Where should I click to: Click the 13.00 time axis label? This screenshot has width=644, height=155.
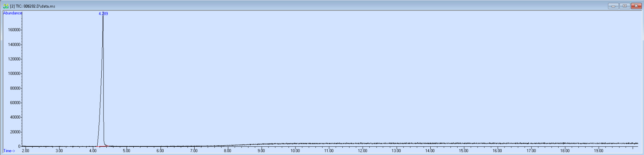click(x=396, y=151)
